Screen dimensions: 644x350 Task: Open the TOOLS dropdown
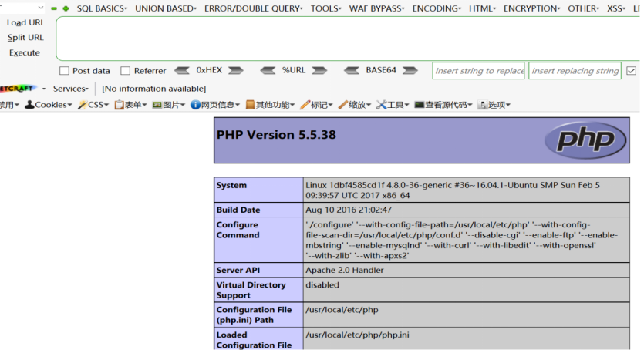326,8
